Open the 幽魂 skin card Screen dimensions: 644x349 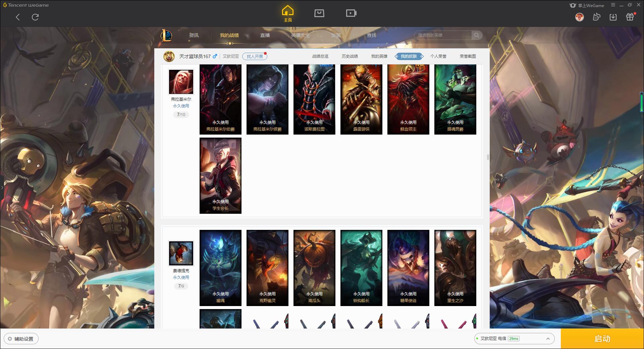(x=220, y=268)
